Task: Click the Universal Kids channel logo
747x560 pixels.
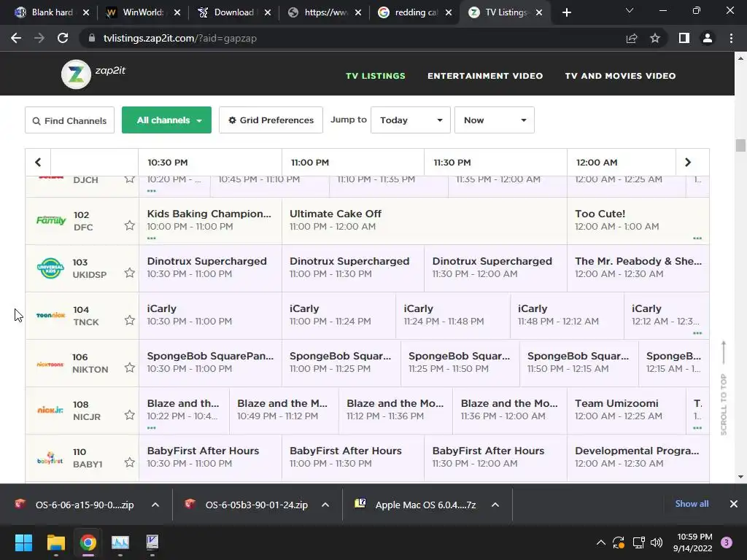Action: (x=50, y=268)
